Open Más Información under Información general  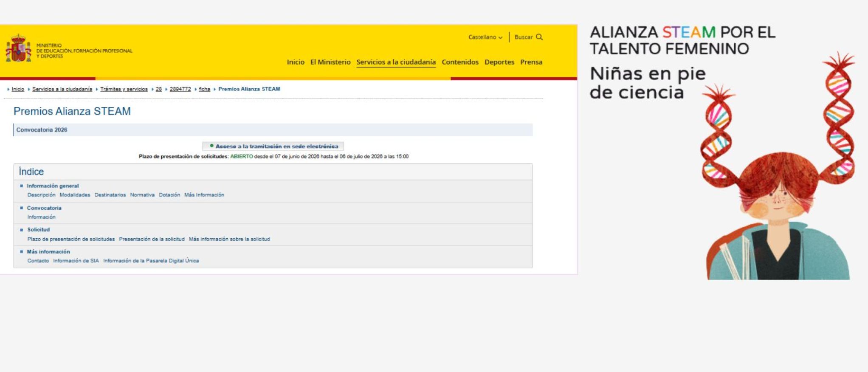coord(204,195)
